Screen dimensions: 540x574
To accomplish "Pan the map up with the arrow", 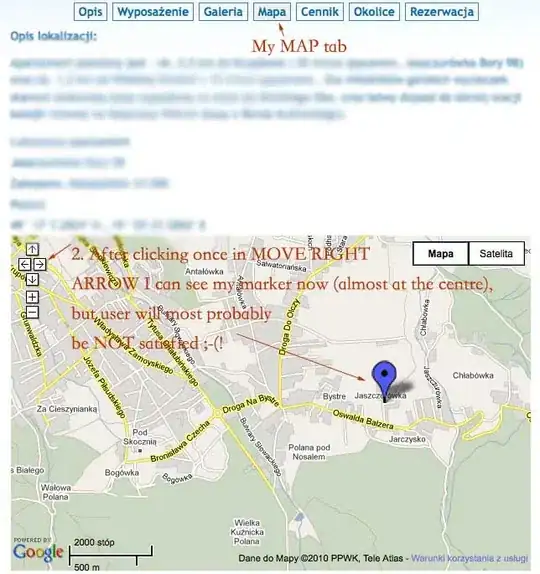I will [32, 249].
